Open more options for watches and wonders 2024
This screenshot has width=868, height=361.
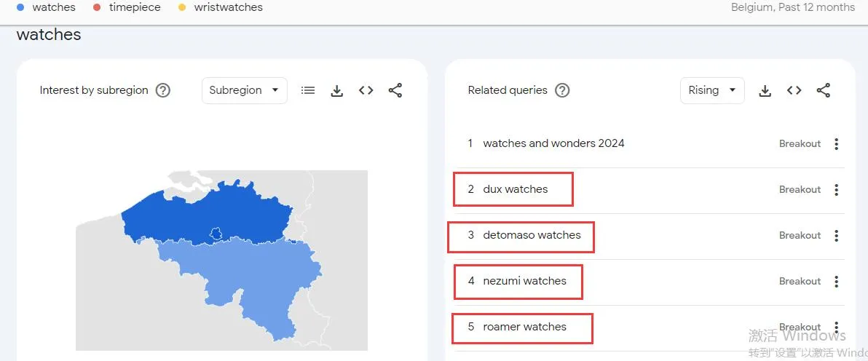(836, 144)
